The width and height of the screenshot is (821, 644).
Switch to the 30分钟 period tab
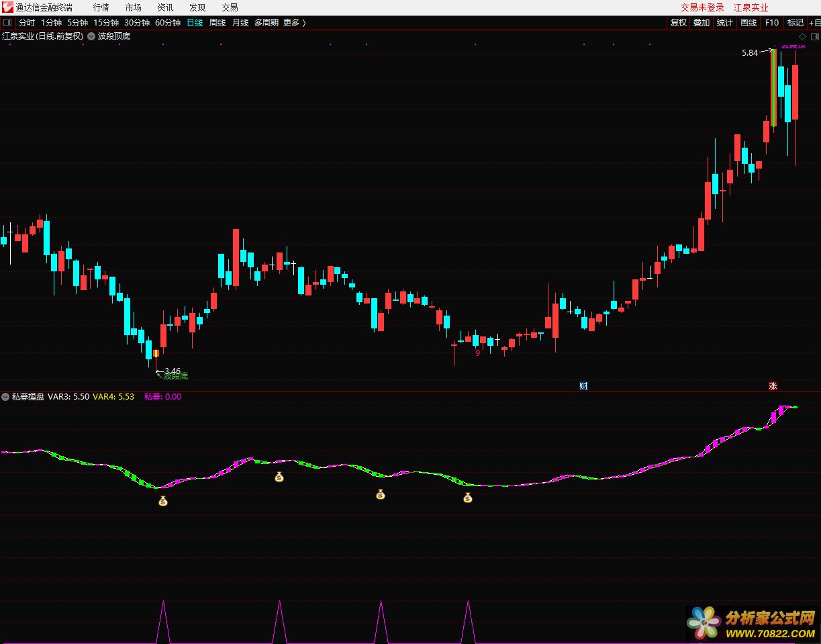[x=137, y=23]
